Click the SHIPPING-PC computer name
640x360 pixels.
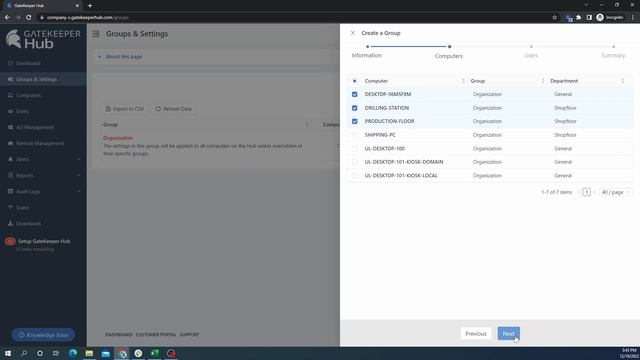(x=380, y=135)
